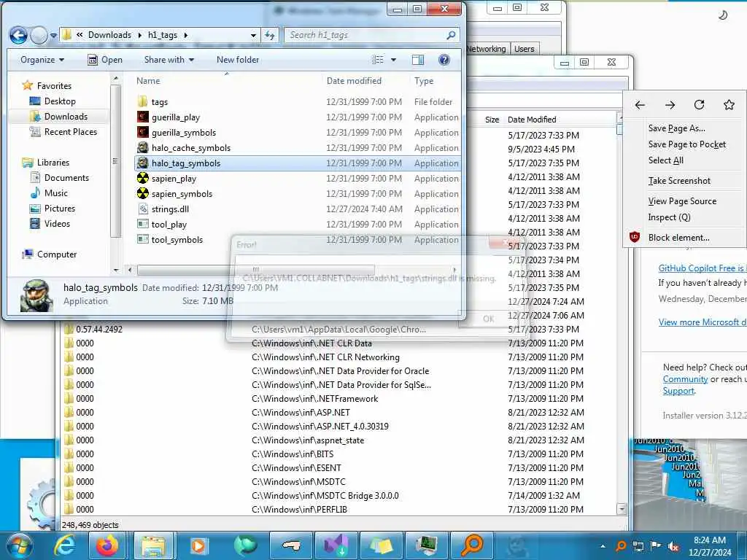Choose Inspect (Q) from context menu
Screen dimensions: 747x560
coord(669,217)
